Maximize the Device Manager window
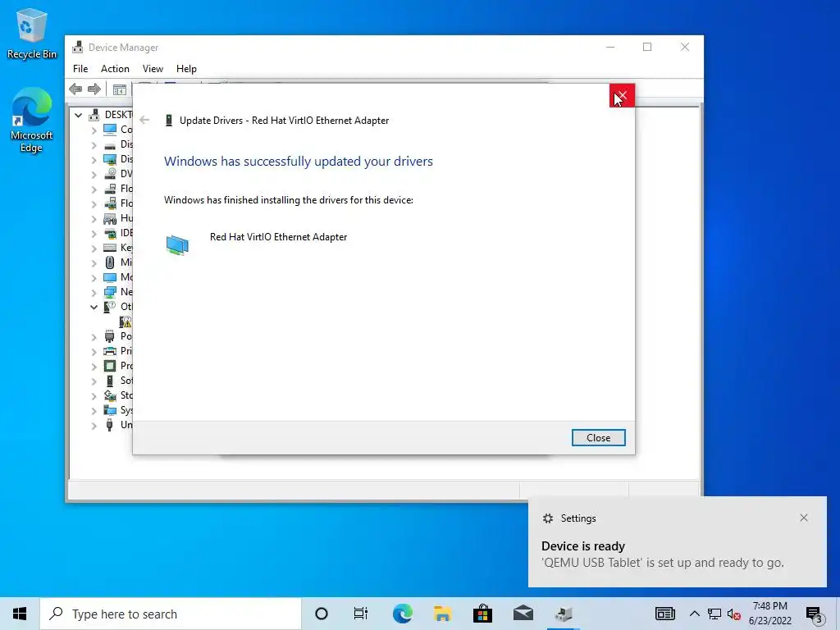The image size is (840, 630). point(647,47)
